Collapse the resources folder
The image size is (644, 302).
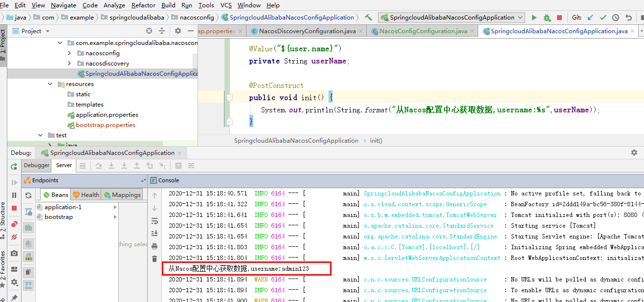click(x=50, y=84)
